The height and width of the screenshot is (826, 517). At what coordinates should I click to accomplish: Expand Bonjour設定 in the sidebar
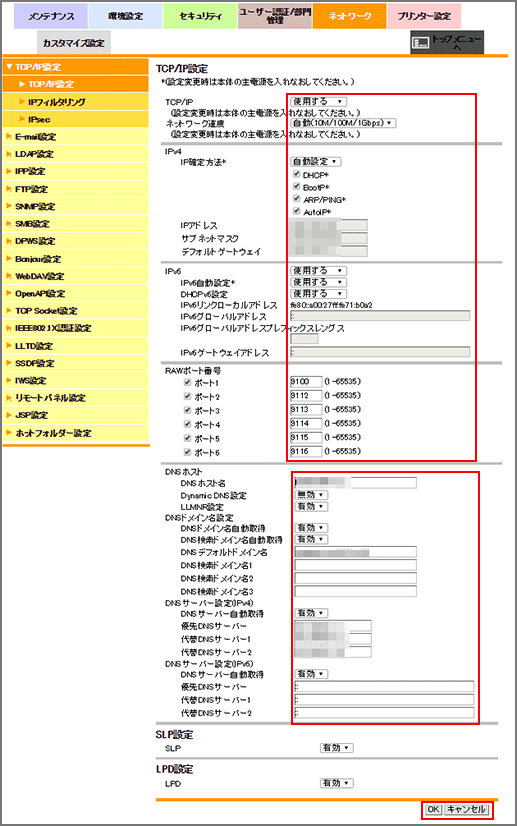[x=75, y=259]
